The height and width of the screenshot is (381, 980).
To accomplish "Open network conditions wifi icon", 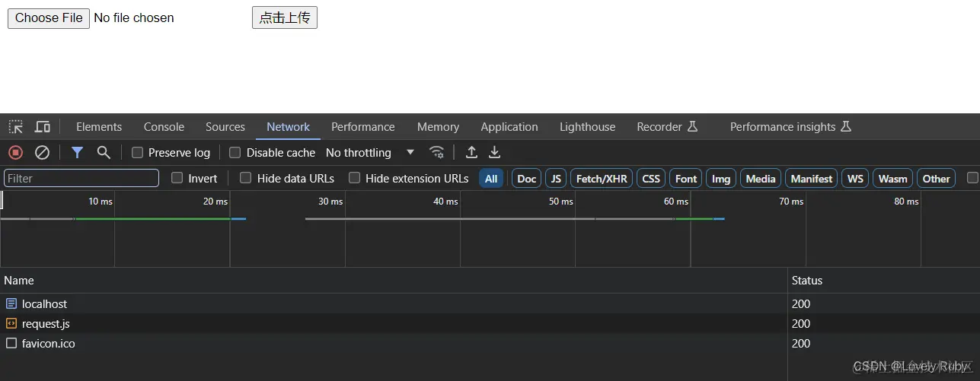I will point(436,152).
